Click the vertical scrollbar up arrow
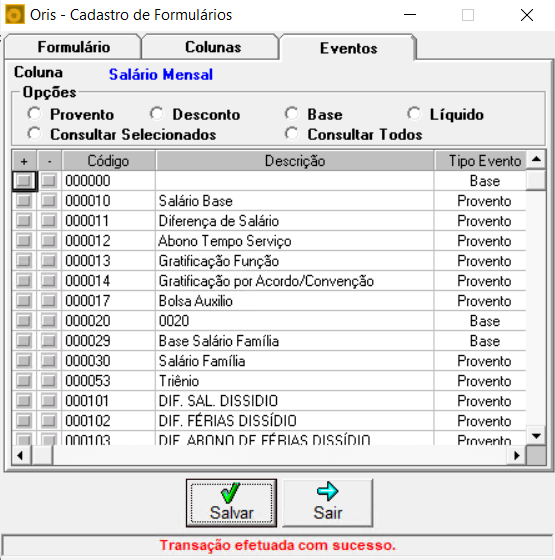Image resolution: width=555 pixels, height=560 pixels. (536, 160)
